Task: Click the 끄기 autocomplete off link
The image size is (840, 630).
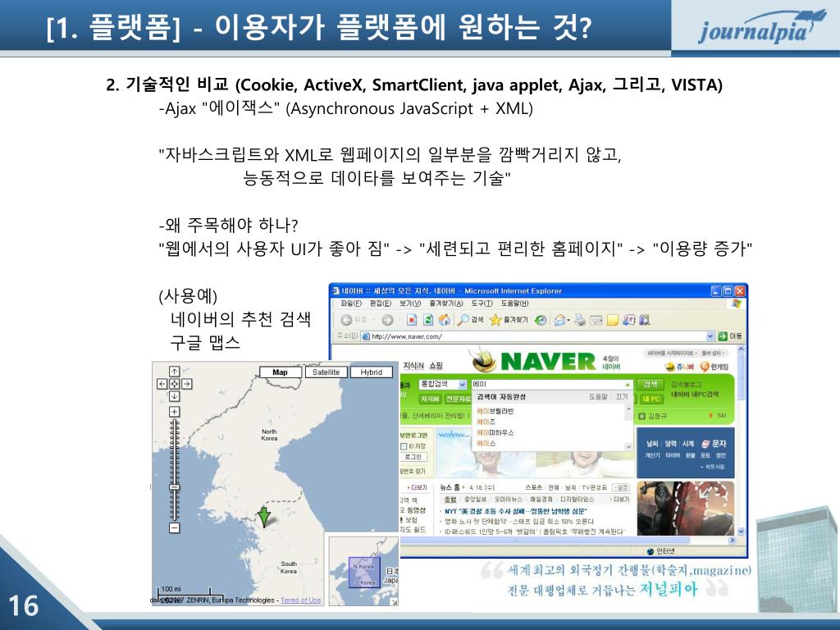Action: tap(622, 397)
